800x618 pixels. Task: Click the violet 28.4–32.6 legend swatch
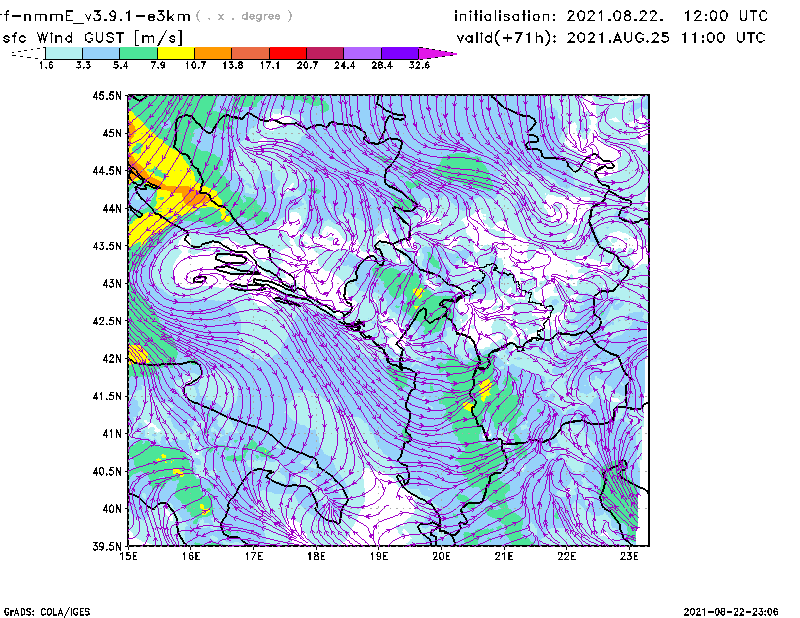point(399,53)
